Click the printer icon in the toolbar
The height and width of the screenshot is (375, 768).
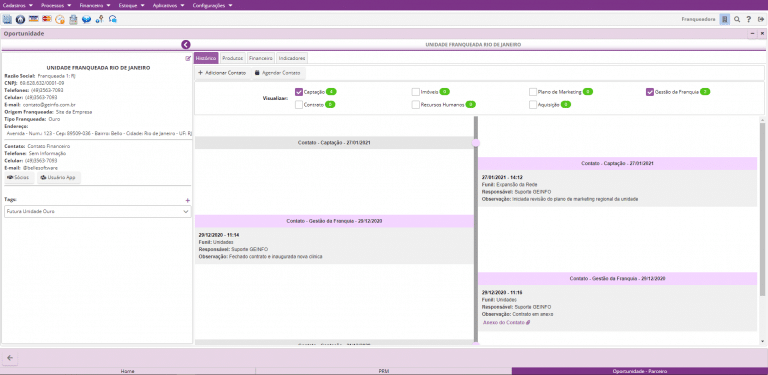73,19
